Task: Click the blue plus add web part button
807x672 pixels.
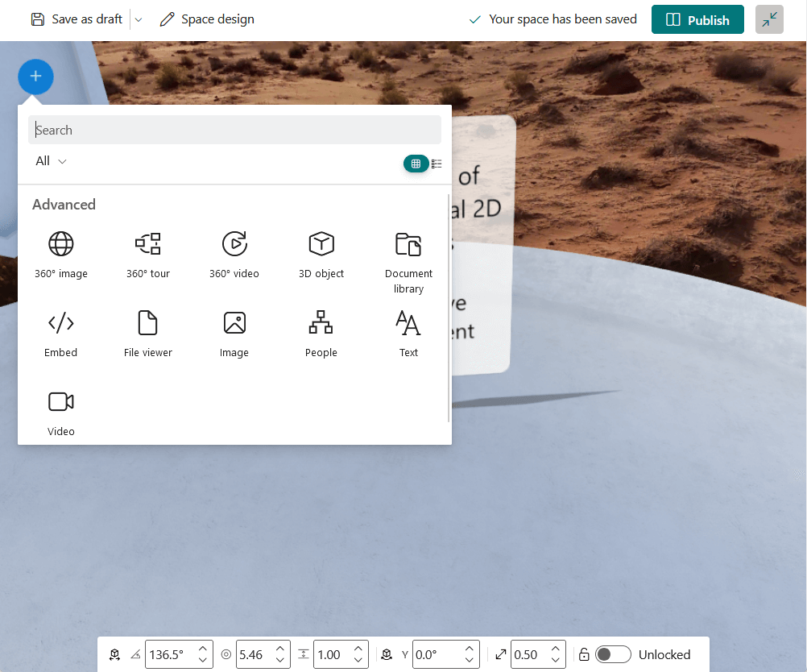Action: pos(35,77)
